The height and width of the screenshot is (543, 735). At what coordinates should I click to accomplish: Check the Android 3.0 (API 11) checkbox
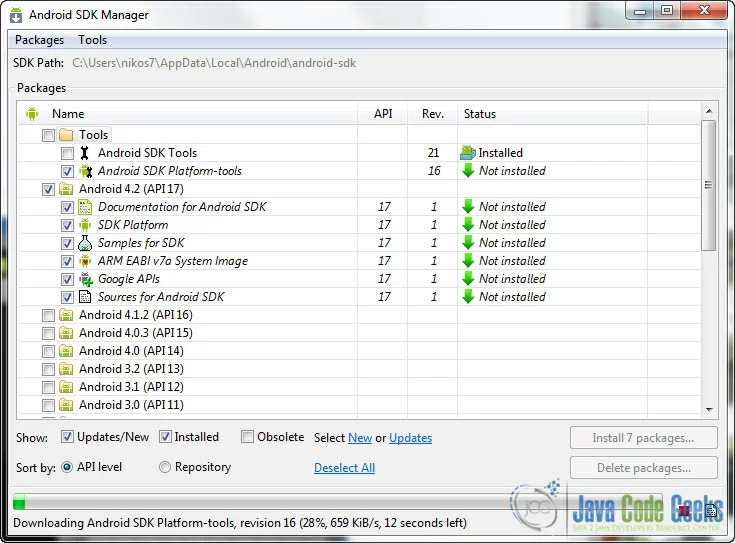(x=48, y=406)
